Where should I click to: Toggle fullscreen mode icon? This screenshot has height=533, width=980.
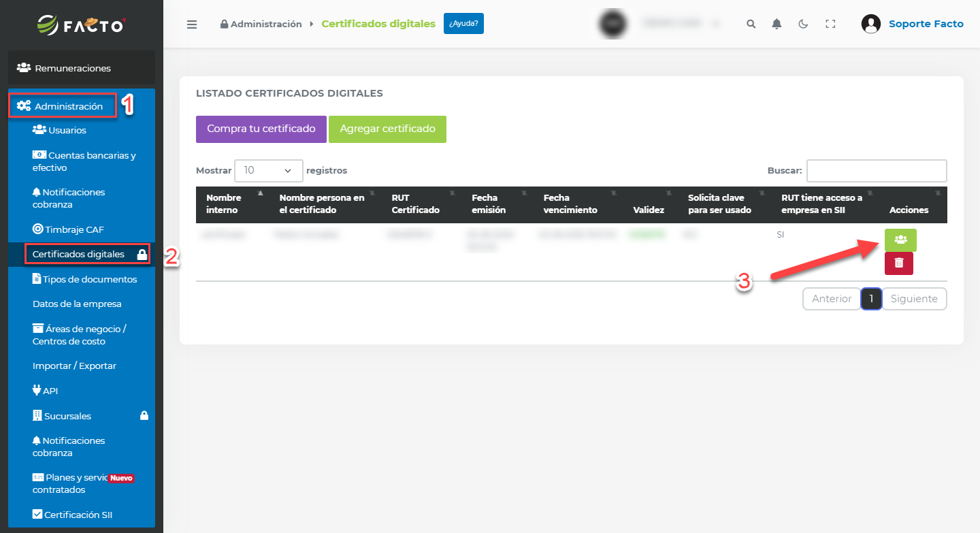(830, 24)
